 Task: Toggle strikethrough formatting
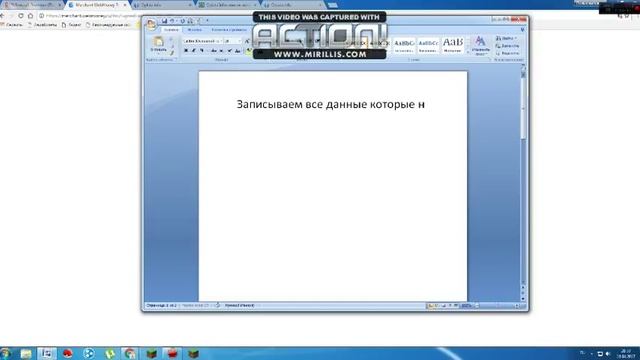coord(213,51)
